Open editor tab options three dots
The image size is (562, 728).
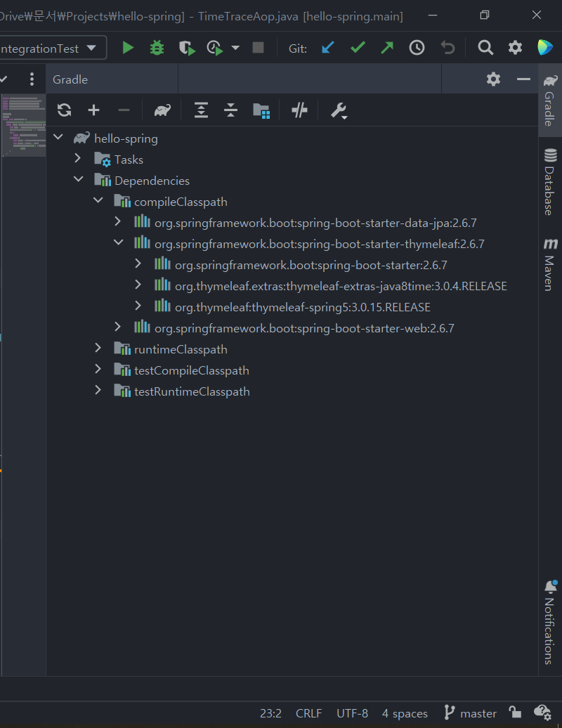32,79
